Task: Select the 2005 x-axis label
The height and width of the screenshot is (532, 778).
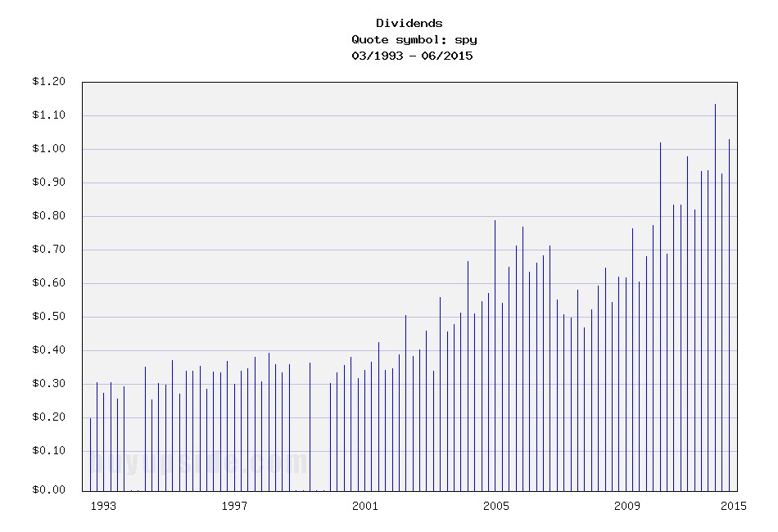Action: [x=496, y=506]
